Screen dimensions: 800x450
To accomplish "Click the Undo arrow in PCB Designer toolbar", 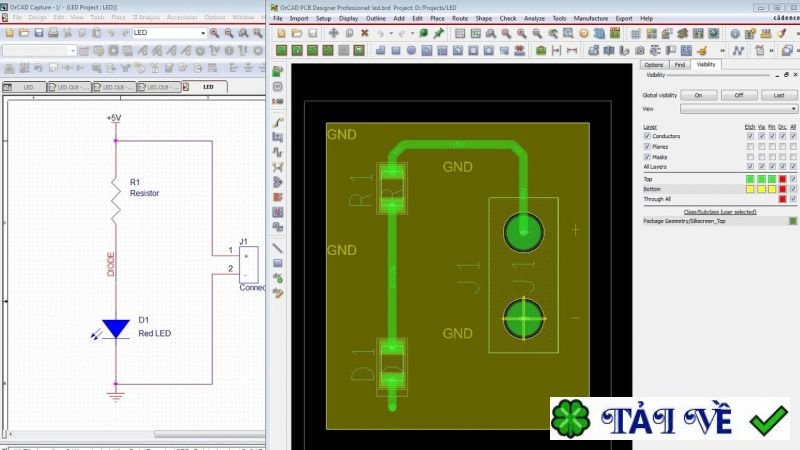I will 381,34.
